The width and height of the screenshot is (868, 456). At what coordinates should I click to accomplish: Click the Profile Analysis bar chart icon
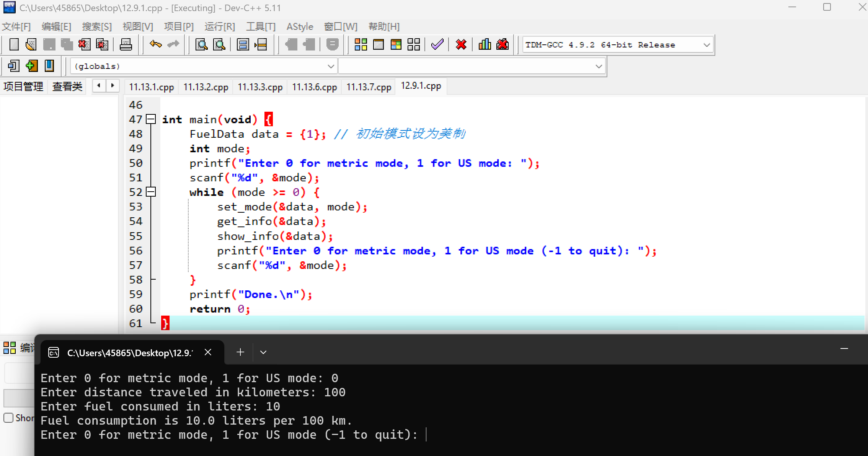pyautogui.click(x=485, y=45)
